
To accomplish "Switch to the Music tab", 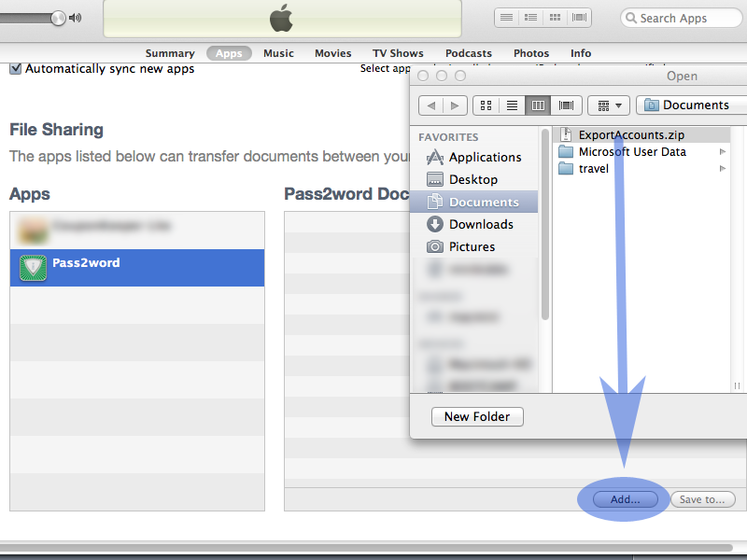I will click(x=278, y=53).
